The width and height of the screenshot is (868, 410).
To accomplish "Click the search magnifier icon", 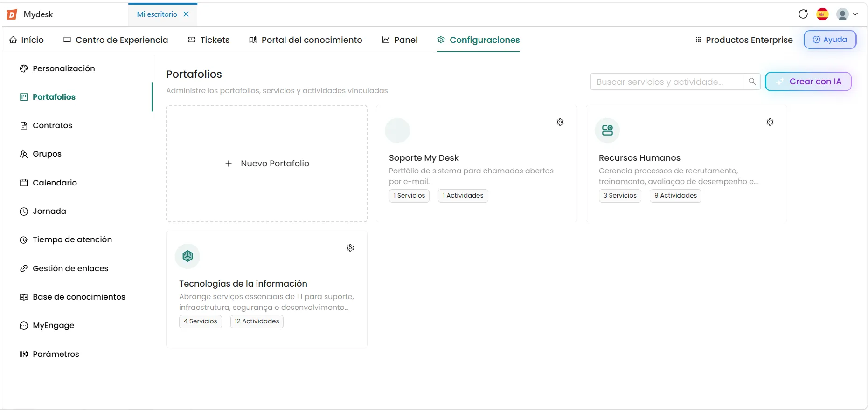I will (x=752, y=82).
